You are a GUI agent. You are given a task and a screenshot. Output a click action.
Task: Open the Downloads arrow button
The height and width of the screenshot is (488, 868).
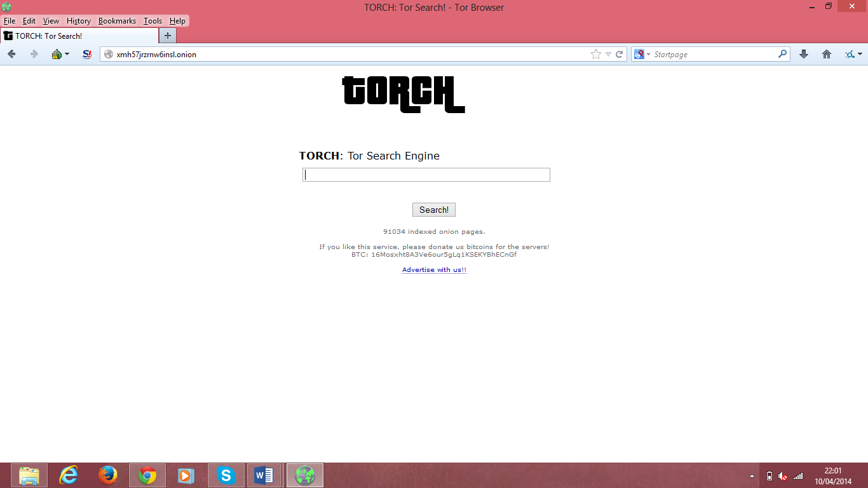(x=804, y=55)
